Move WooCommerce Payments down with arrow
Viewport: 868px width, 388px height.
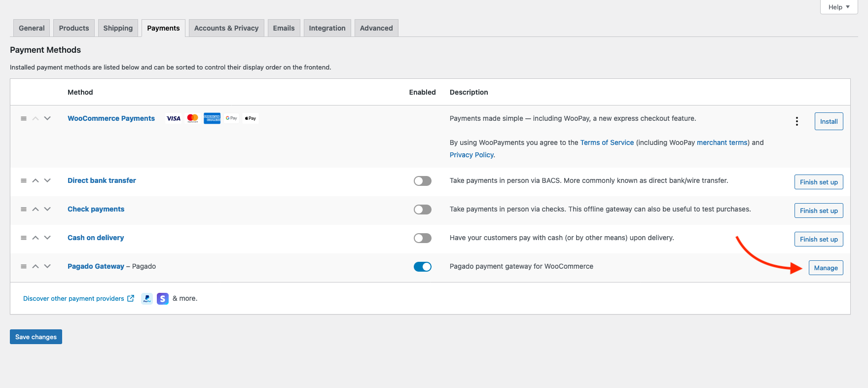point(47,118)
